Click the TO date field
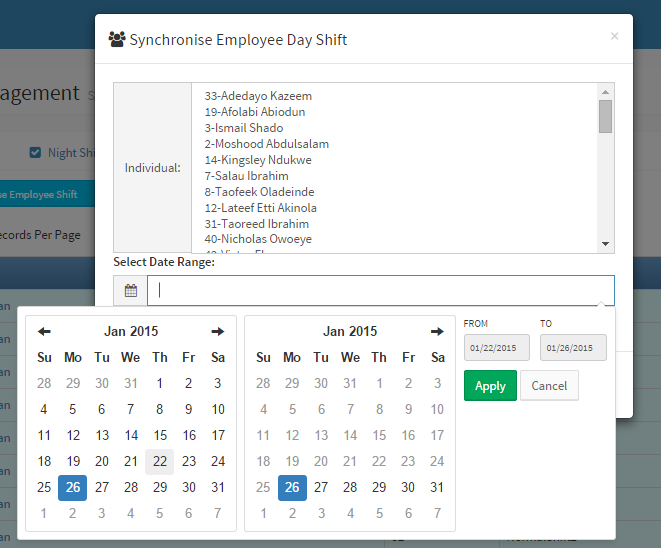The width and height of the screenshot is (661, 548). point(573,348)
